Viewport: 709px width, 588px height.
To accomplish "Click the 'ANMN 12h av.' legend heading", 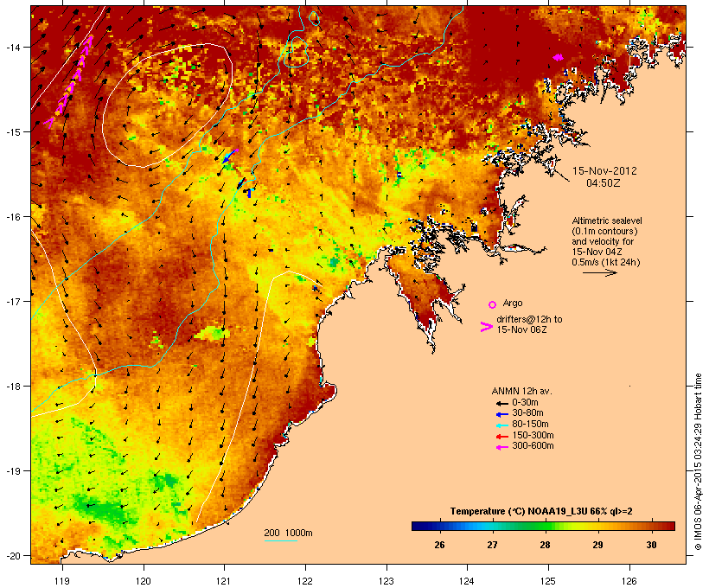I will (521, 391).
